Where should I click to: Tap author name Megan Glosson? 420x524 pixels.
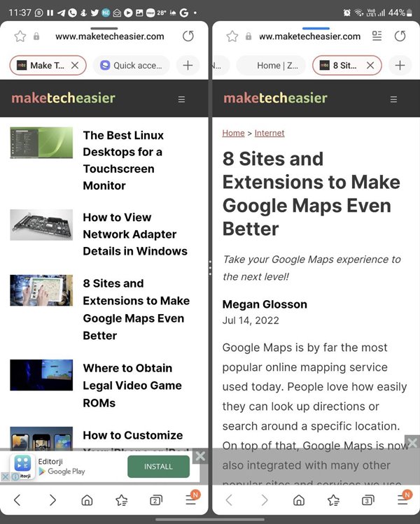coord(265,304)
